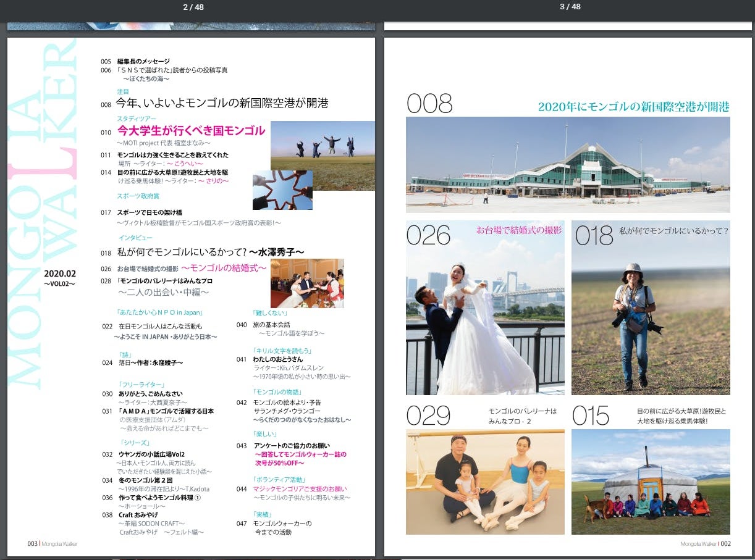Click the photographer woman walking in grassland
The width and height of the screenshot is (755, 560).
(x=650, y=307)
